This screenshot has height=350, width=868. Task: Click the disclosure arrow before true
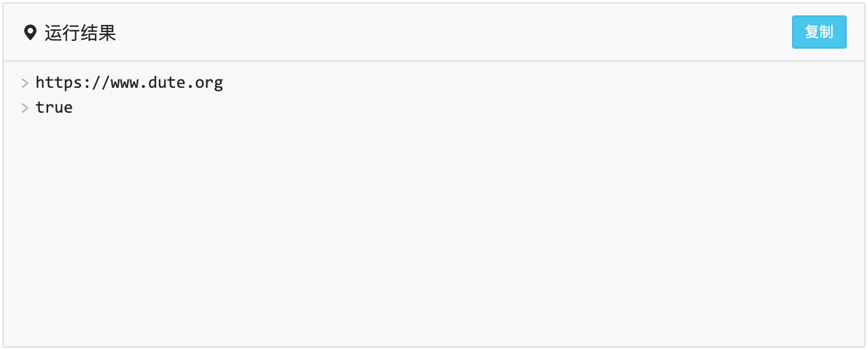pyautogui.click(x=25, y=108)
